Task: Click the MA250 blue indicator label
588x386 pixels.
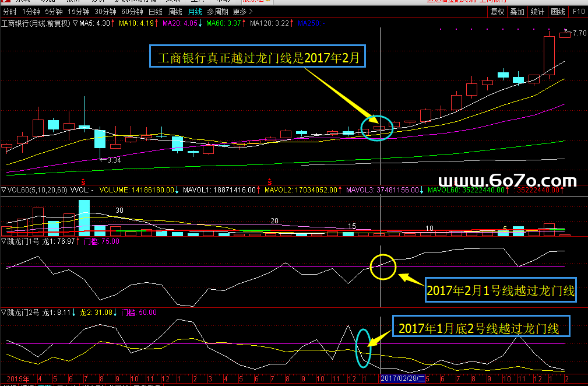Action: point(308,23)
